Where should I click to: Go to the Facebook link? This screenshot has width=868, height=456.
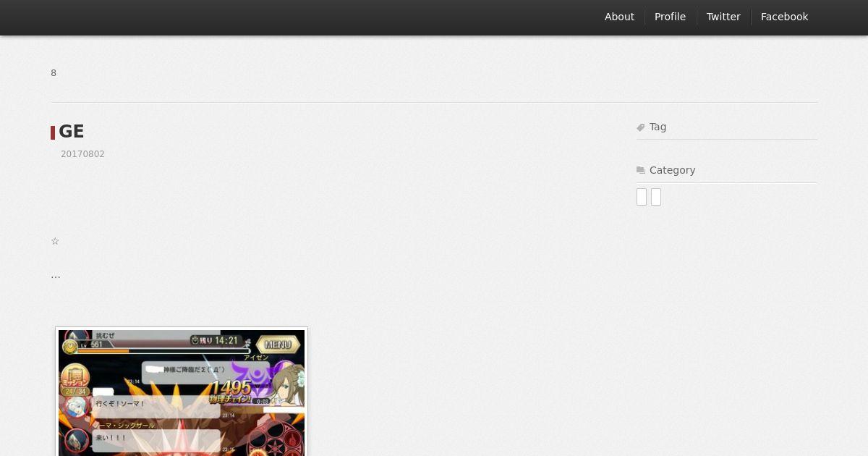[784, 17]
